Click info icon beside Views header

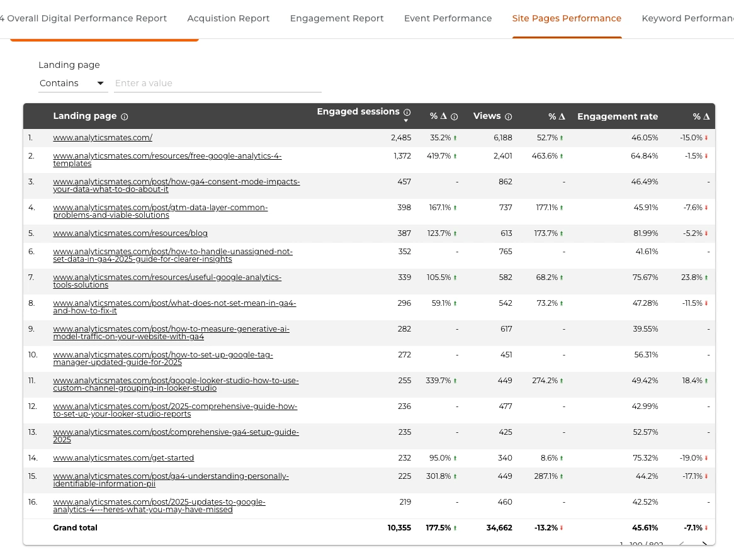[x=509, y=117]
